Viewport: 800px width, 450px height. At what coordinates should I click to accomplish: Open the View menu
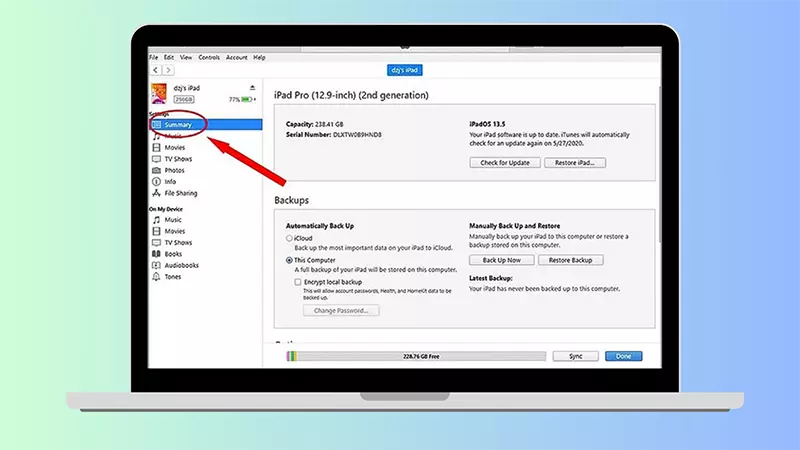(186, 58)
